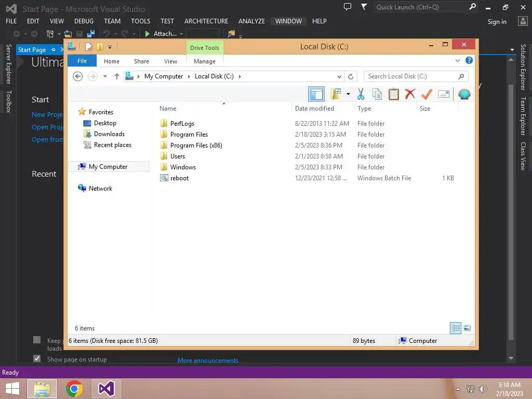
Task: Open the WINDOW menu in Visual Studio
Action: (288, 21)
